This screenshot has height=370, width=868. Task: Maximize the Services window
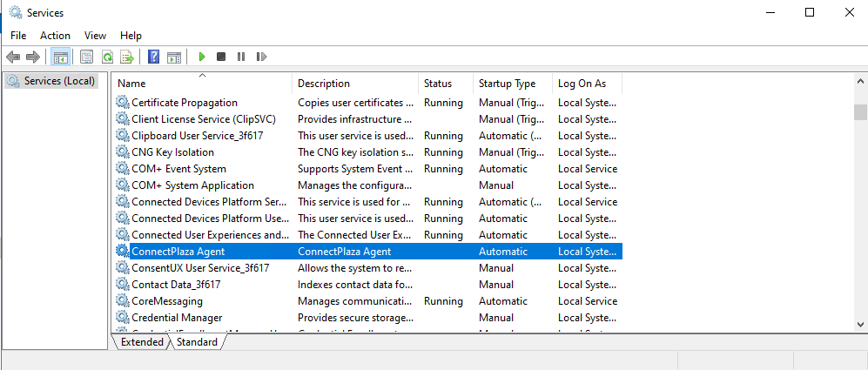pos(810,12)
